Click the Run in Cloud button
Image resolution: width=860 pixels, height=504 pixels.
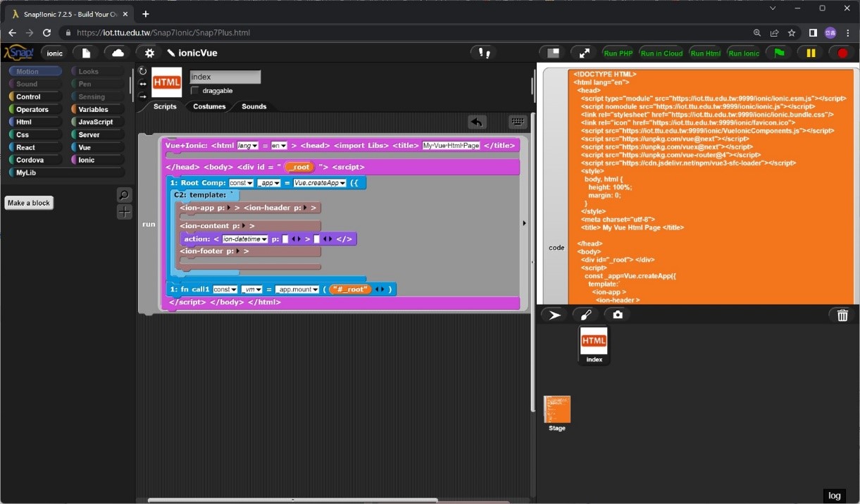[x=661, y=53]
